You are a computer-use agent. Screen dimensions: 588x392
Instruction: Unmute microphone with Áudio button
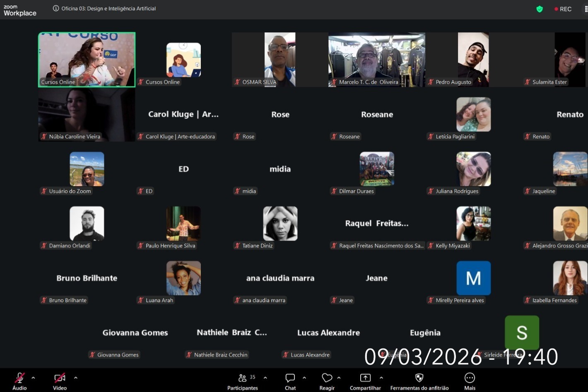pos(19,381)
